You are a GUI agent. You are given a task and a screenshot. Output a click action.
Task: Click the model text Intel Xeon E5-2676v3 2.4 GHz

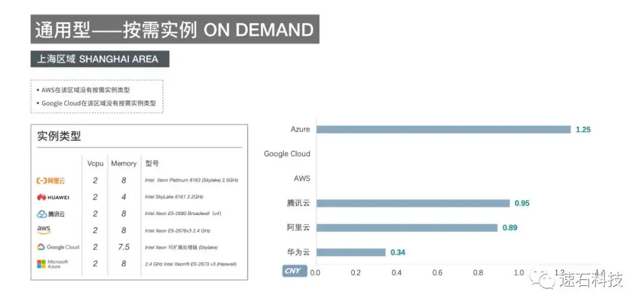[178, 231]
